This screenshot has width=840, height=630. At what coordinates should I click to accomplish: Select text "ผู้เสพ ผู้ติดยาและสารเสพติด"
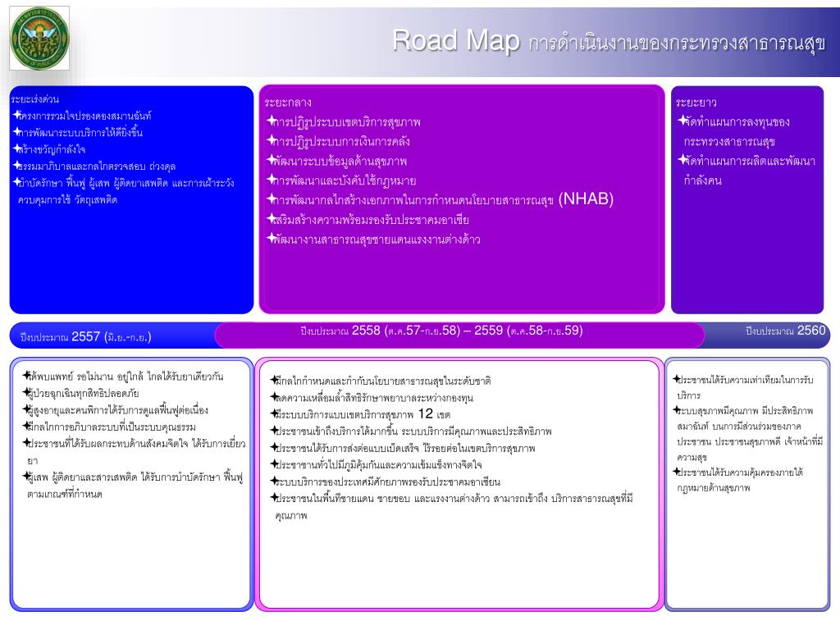click(x=83, y=477)
